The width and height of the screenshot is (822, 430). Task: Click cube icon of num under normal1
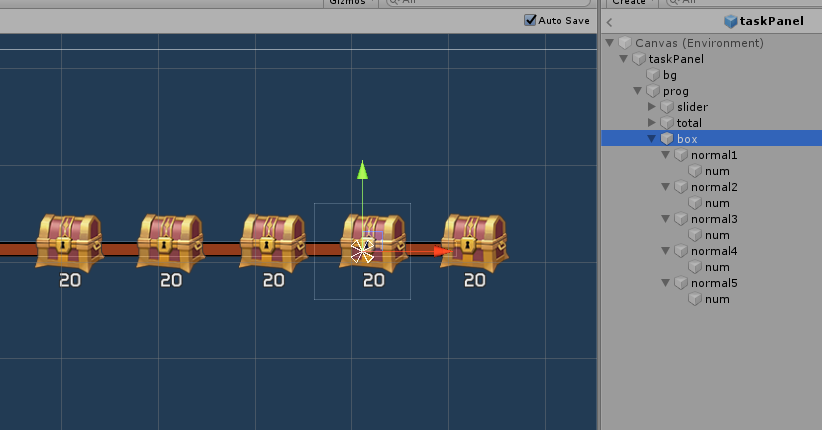tap(695, 171)
